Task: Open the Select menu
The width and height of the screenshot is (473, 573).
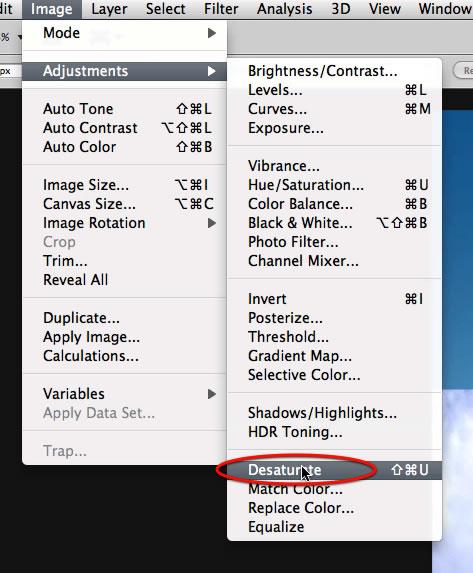Action: click(165, 9)
